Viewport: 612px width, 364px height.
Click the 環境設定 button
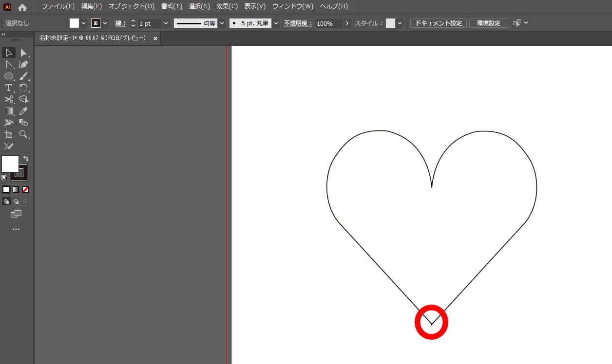[x=488, y=22]
